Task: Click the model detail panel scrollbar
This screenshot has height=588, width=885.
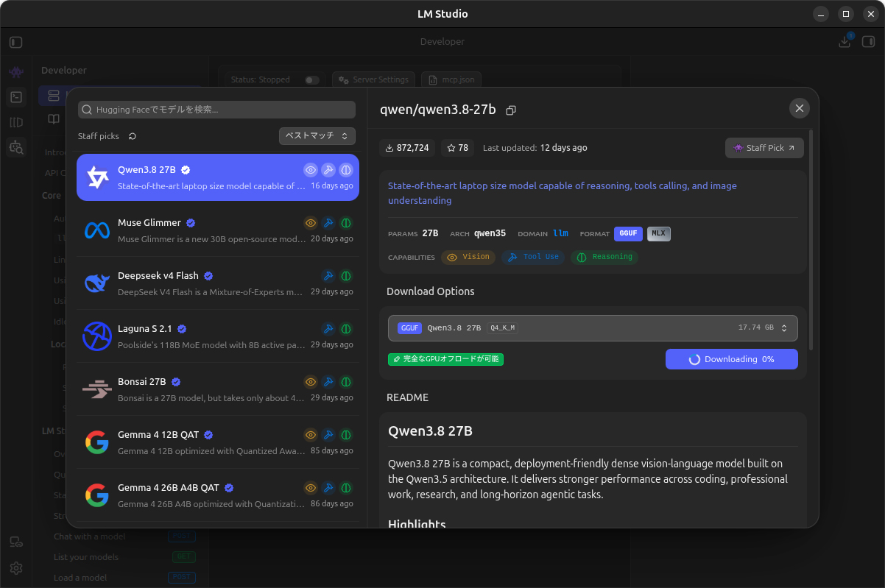Action: tap(811, 239)
